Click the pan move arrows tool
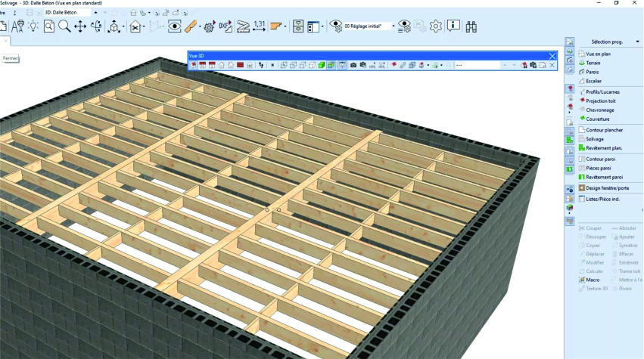 click(80, 26)
